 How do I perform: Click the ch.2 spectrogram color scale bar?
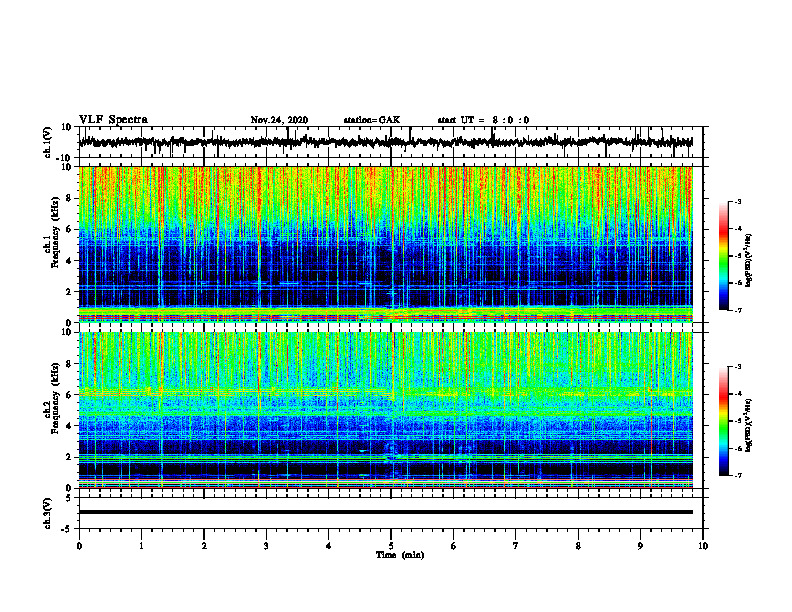click(x=724, y=421)
